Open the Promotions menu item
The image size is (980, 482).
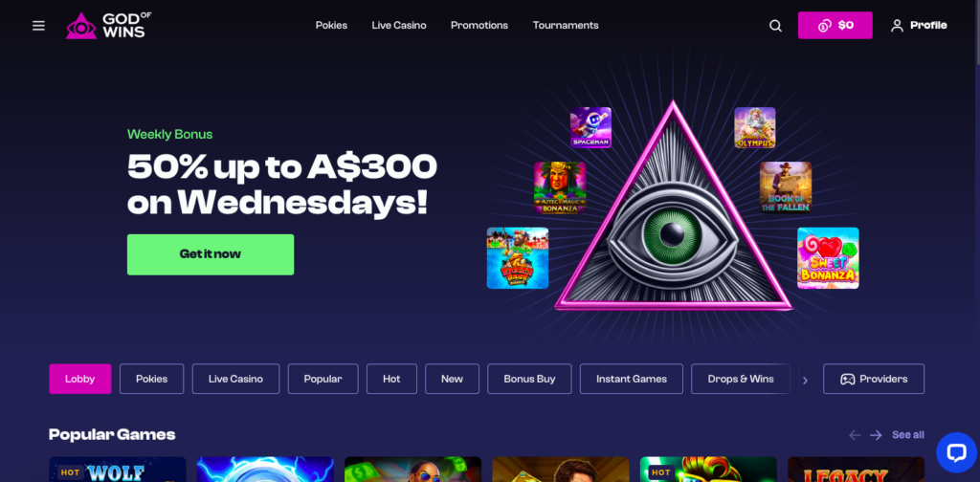click(x=479, y=26)
